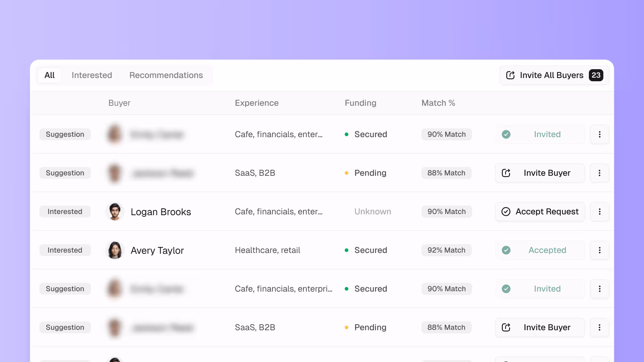Click the 23 count badge

[596, 75]
